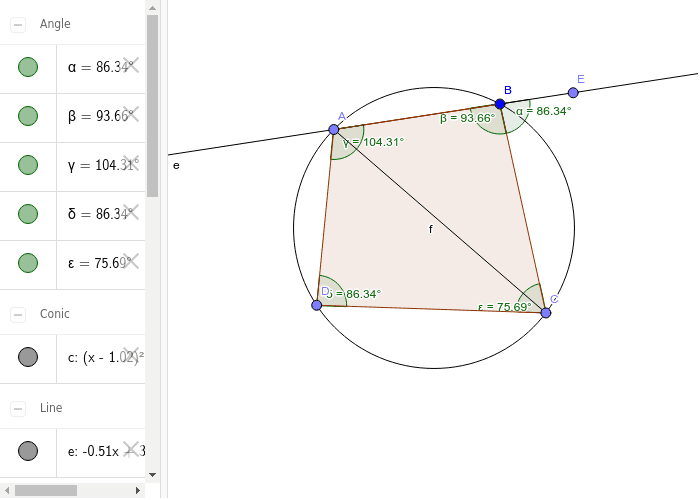Select point B on the circle

[x=500, y=104]
